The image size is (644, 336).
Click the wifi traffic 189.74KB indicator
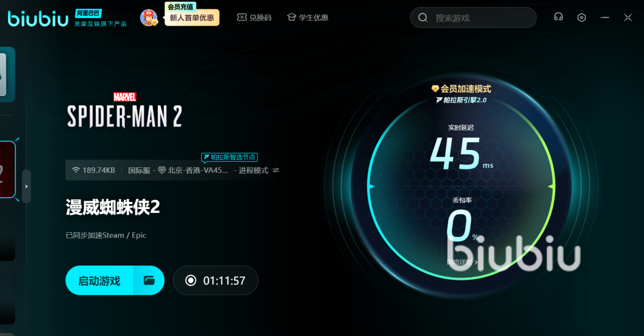click(94, 170)
